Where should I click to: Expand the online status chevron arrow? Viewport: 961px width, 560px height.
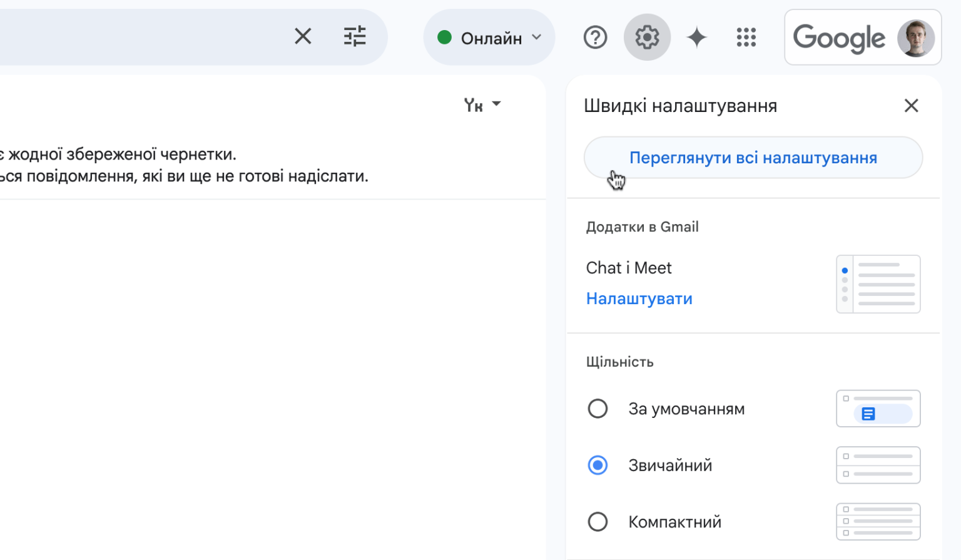coord(536,38)
